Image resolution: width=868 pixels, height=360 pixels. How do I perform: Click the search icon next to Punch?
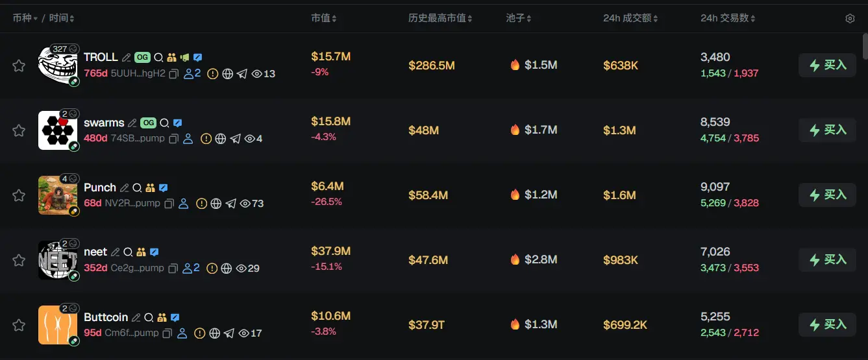137,188
